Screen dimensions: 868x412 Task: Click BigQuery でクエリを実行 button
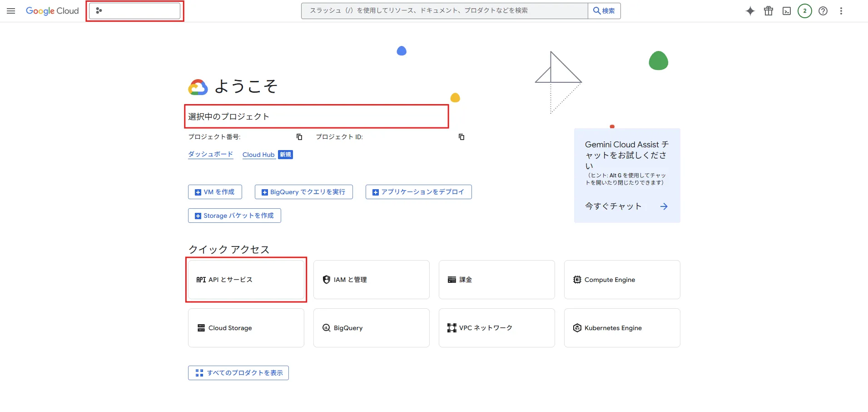304,192
